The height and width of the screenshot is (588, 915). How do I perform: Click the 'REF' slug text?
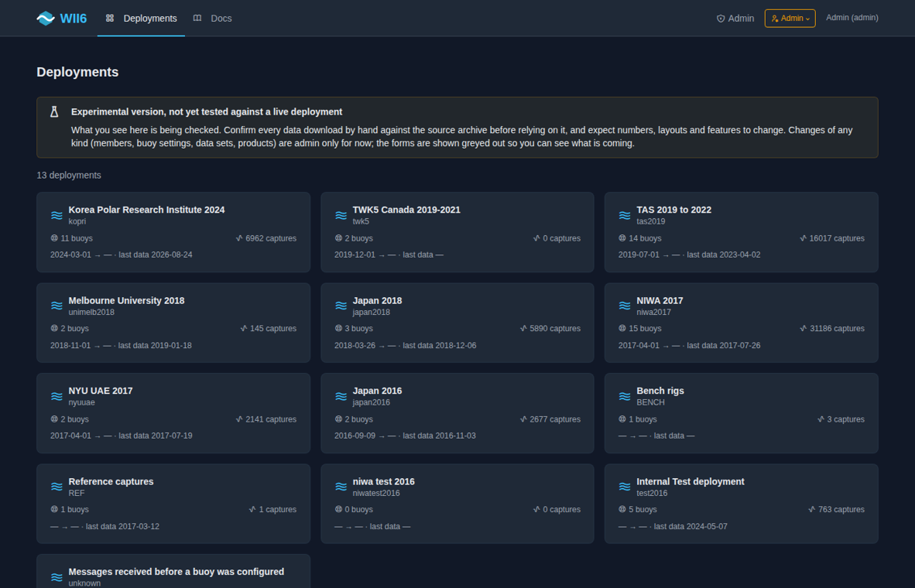coord(77,493)
